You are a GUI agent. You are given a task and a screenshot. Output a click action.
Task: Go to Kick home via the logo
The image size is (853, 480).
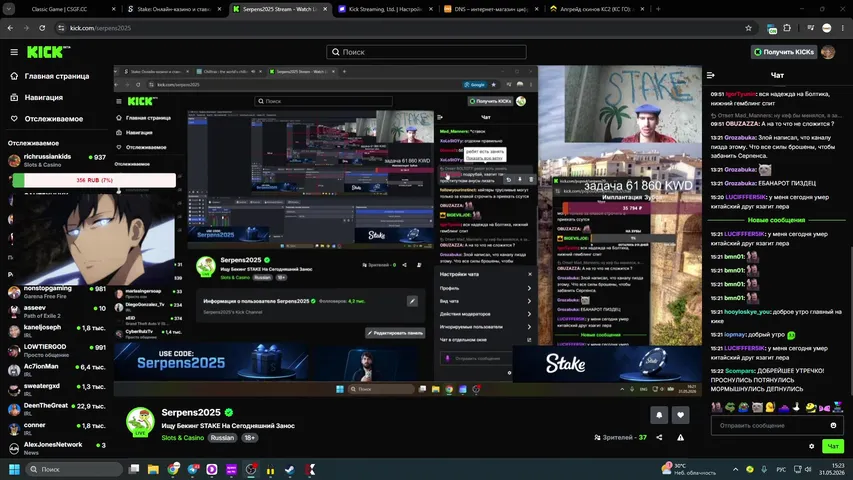48,52
